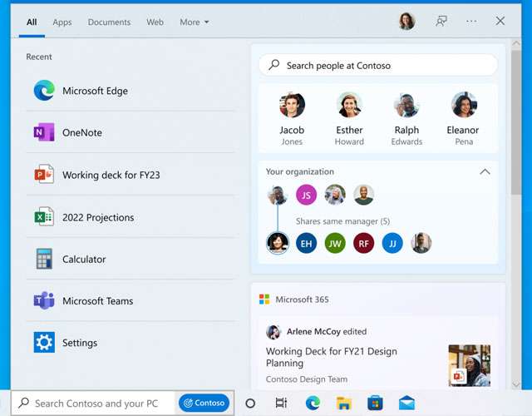This screenshot has width=532, height=416.
Task: Click the manager photo before JS
Action: 278,195
